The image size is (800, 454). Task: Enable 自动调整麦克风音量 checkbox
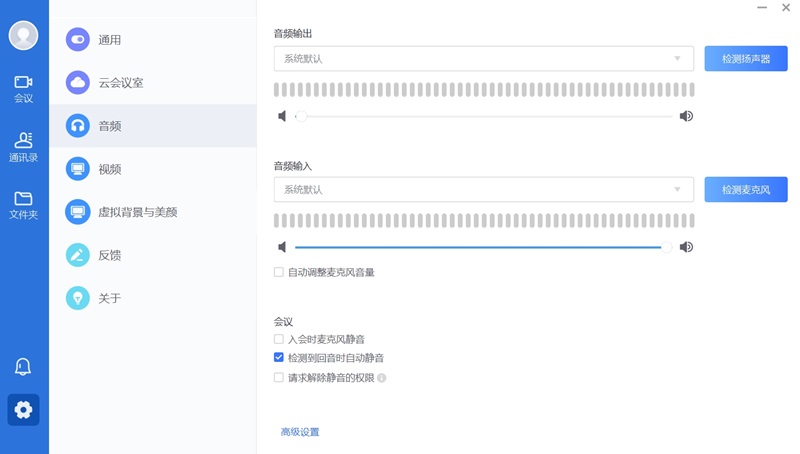pos(279,272)
